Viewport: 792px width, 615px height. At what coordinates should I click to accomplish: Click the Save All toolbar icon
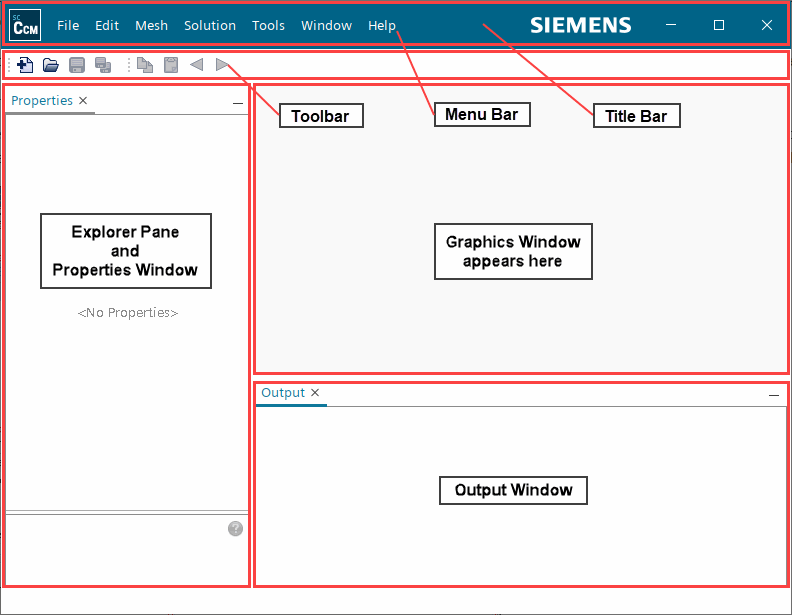[x=103, y=65]
